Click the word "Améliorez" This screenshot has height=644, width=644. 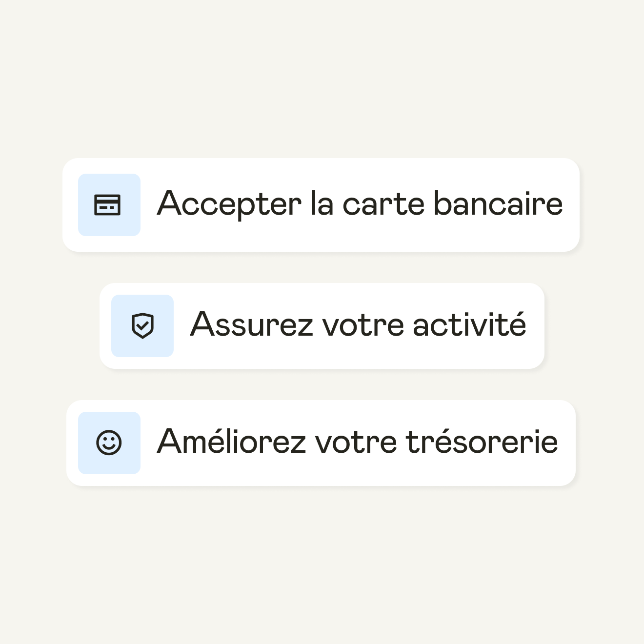coord(231,442)
